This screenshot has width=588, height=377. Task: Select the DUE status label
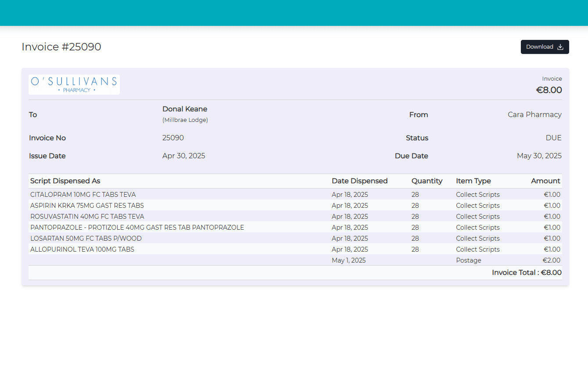(x=553, y=138)
